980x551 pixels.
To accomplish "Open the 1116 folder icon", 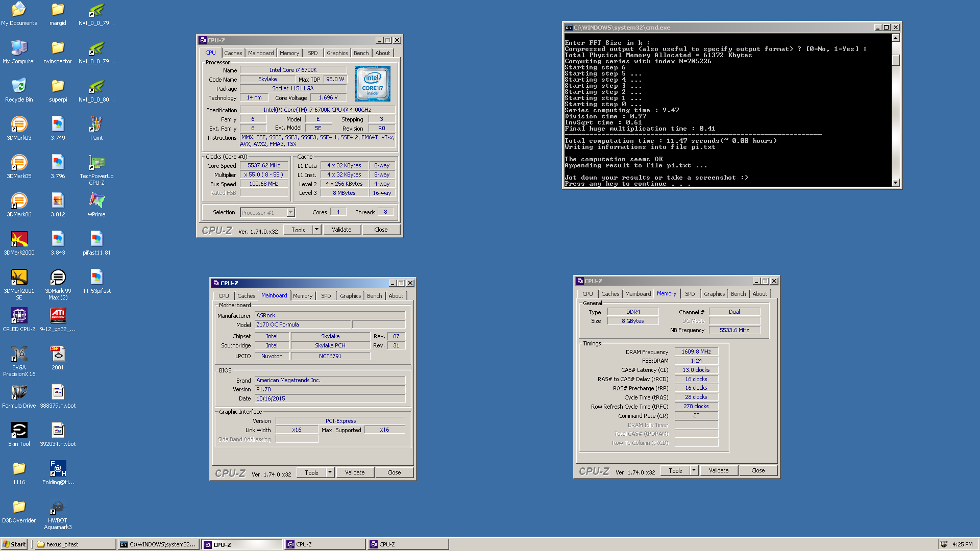I will pyautogui.click(x=19, y=473).
